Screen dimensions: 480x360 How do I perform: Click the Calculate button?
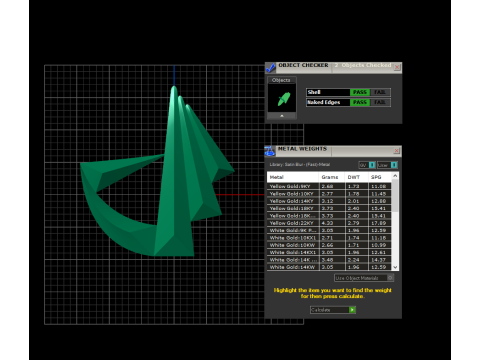click(x=333, y=310)
